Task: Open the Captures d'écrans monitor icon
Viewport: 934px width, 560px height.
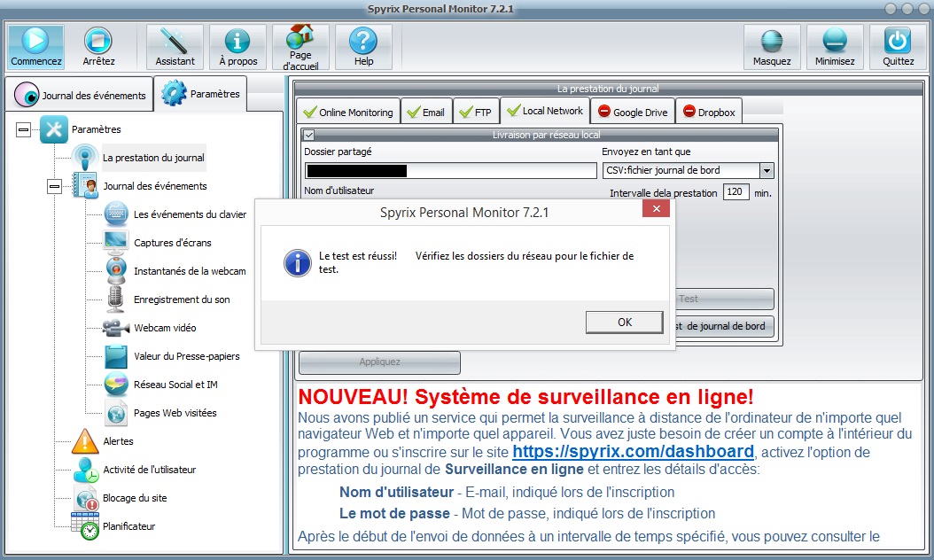Action: [116, 243]
